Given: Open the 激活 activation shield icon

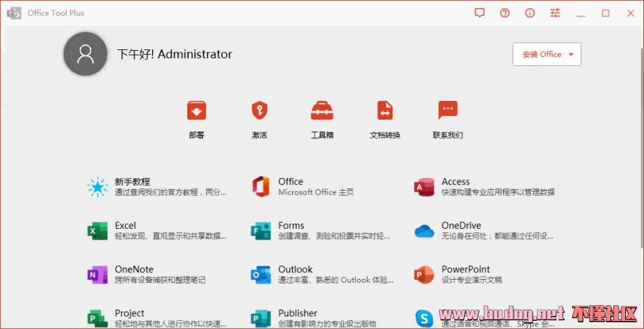Looking at the screenshot, I should coord(260,111).
